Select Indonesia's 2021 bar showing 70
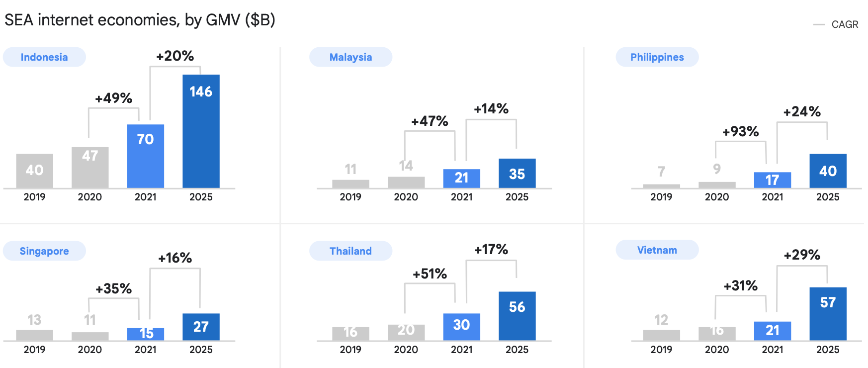The image size is (868, 368). pos(145,156)
